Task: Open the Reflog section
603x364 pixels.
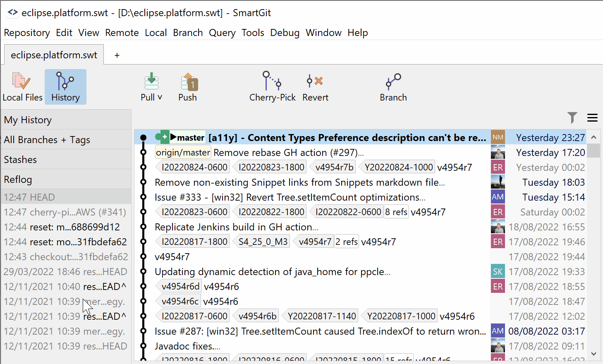Action: pyautogui.click(x=66, y=180)
